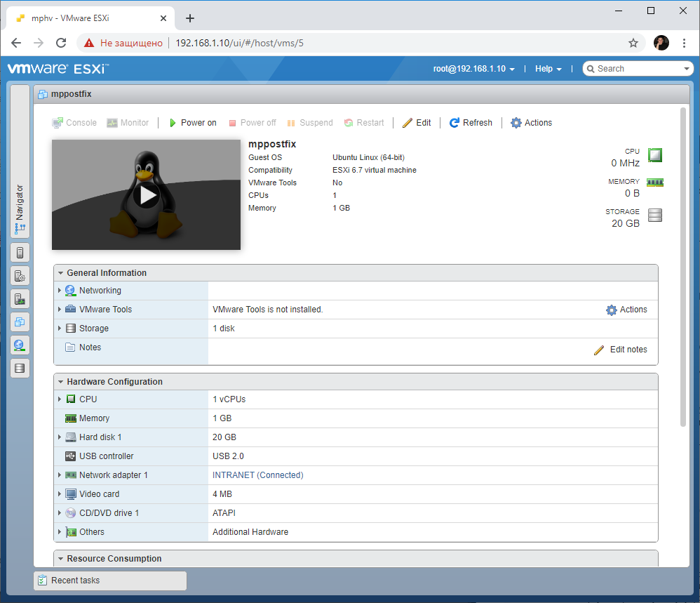
Task: Click the Power off toolbar button
Action: (253, 123)
